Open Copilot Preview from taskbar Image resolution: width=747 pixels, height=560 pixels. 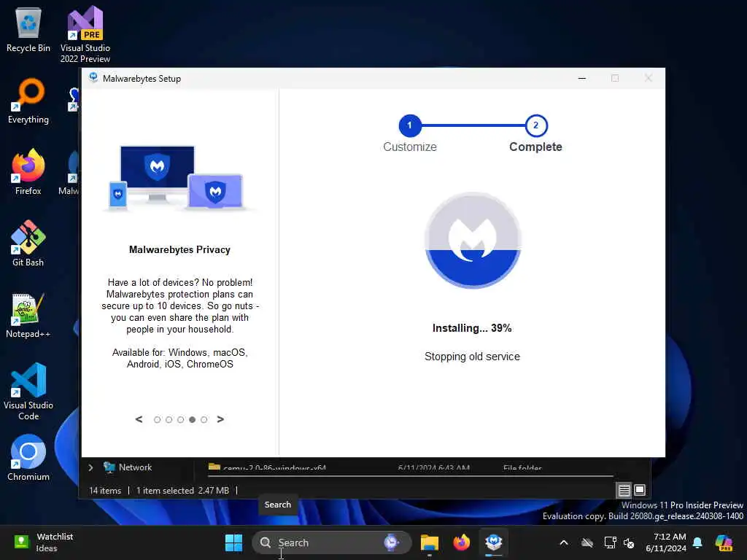724,542
